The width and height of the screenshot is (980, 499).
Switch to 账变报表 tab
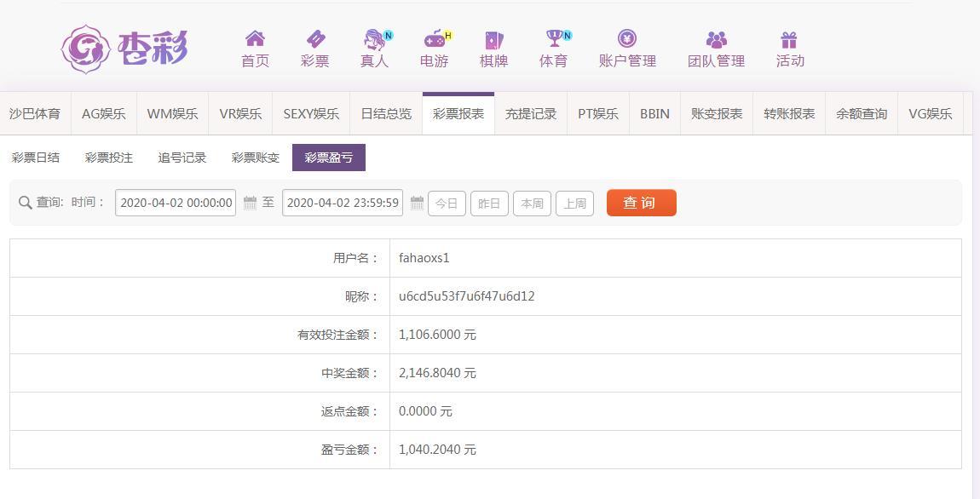(x=717, y=113)
